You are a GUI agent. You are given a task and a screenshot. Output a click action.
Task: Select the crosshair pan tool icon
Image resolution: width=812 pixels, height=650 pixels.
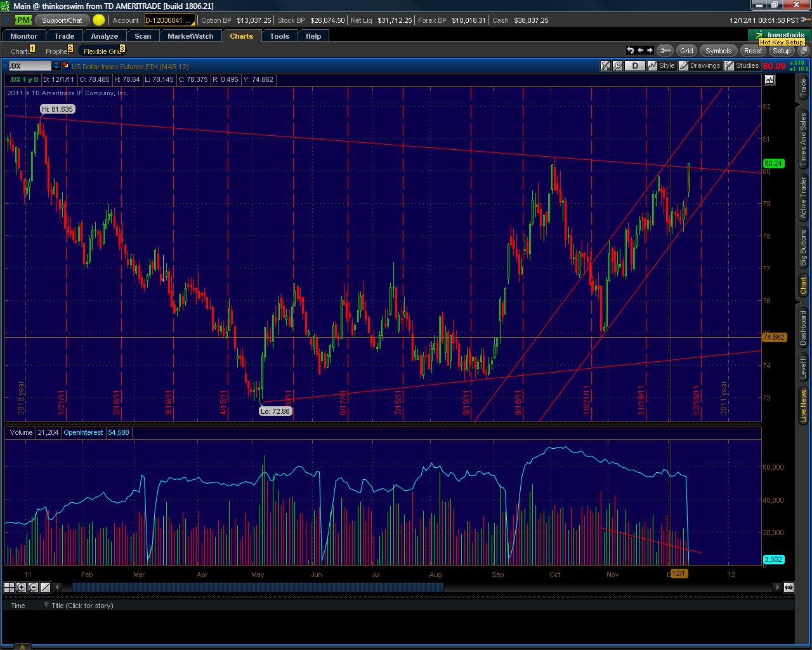click(10, 587)
